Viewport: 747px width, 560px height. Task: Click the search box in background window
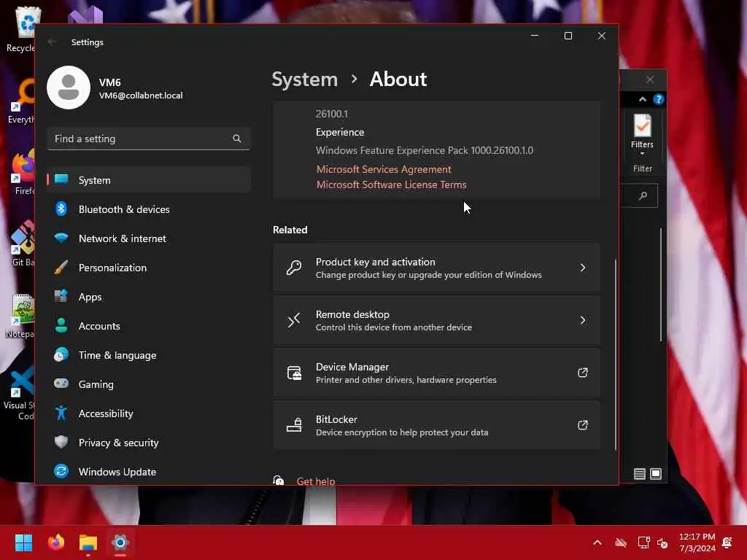639,195
